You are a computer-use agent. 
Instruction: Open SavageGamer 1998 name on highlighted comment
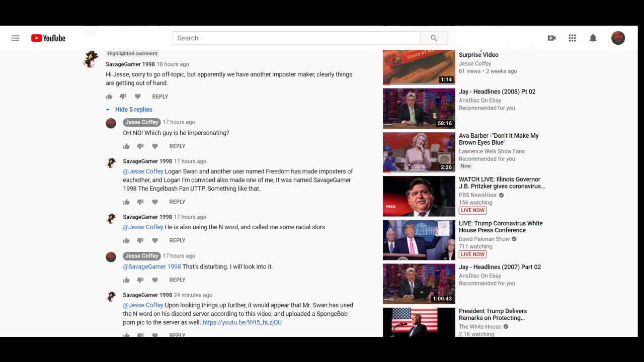(x=130, y=64)
